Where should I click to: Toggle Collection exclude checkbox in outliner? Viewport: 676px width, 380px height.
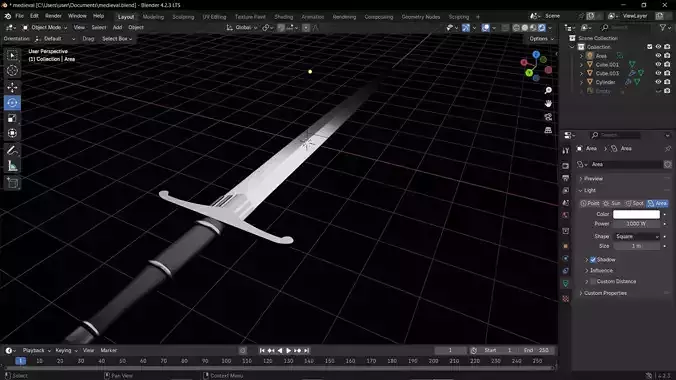[x=649, y=47]
